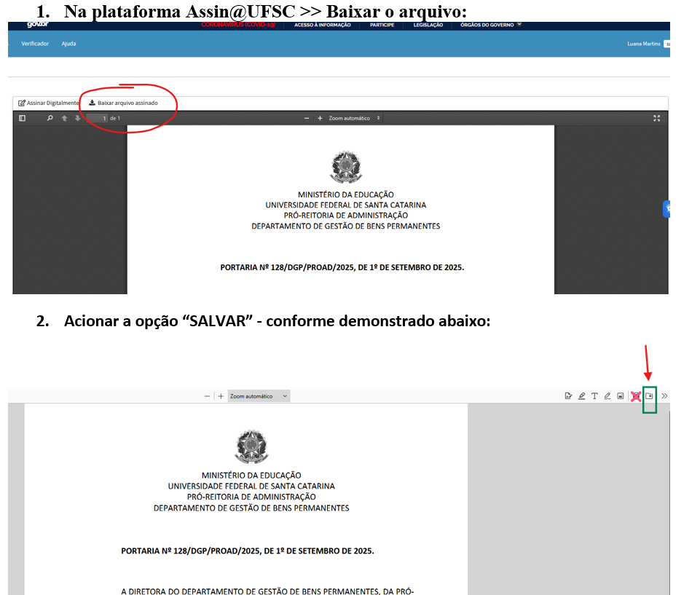Go to next page with down arrow
700x595 pixels.
pyautogui.click(x=77, y=118)
